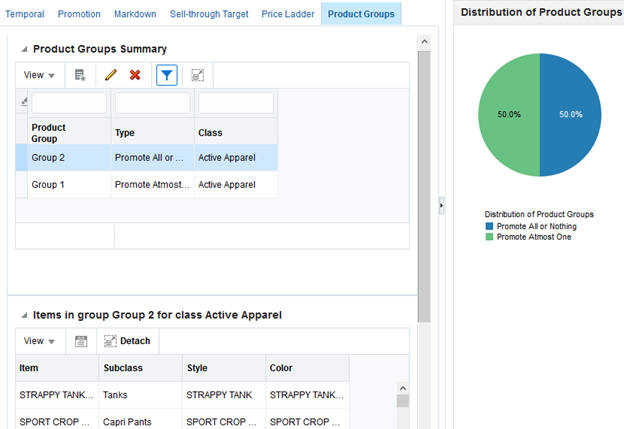Click the Type filter input field
Screen dimensions: 624x429
[152, 103]
